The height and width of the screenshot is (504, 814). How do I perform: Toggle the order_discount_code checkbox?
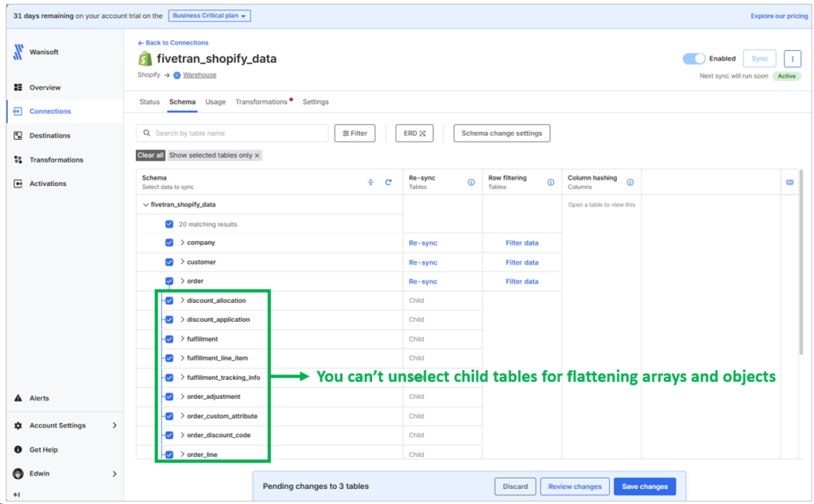point(169,435)
